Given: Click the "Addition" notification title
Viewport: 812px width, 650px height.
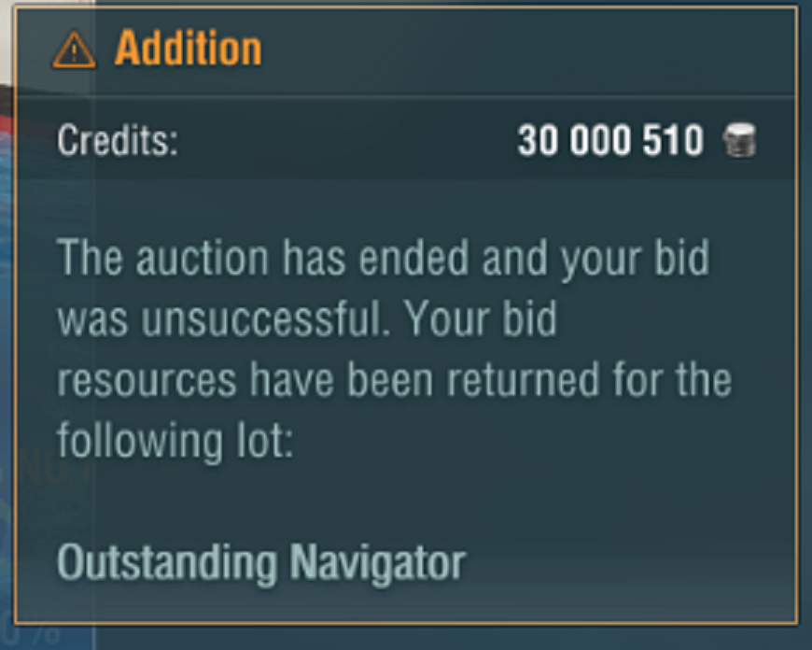Looking at the screenshot, I should [x=188, y=49].
